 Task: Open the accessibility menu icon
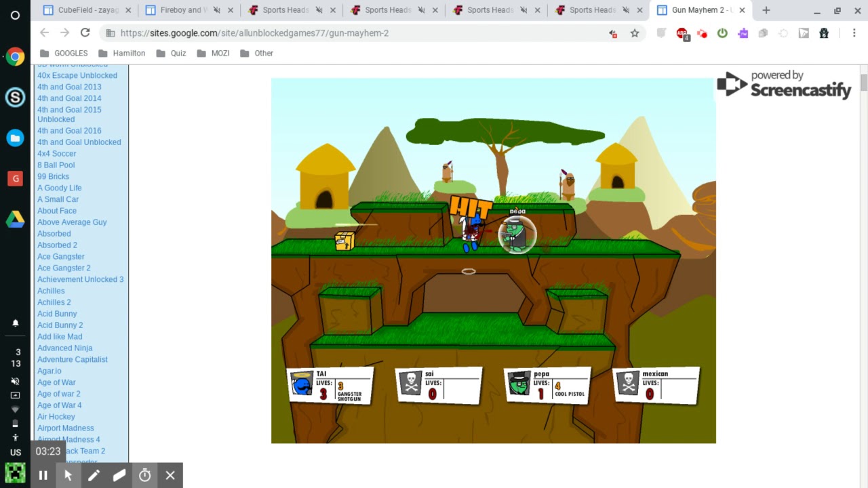16,438
